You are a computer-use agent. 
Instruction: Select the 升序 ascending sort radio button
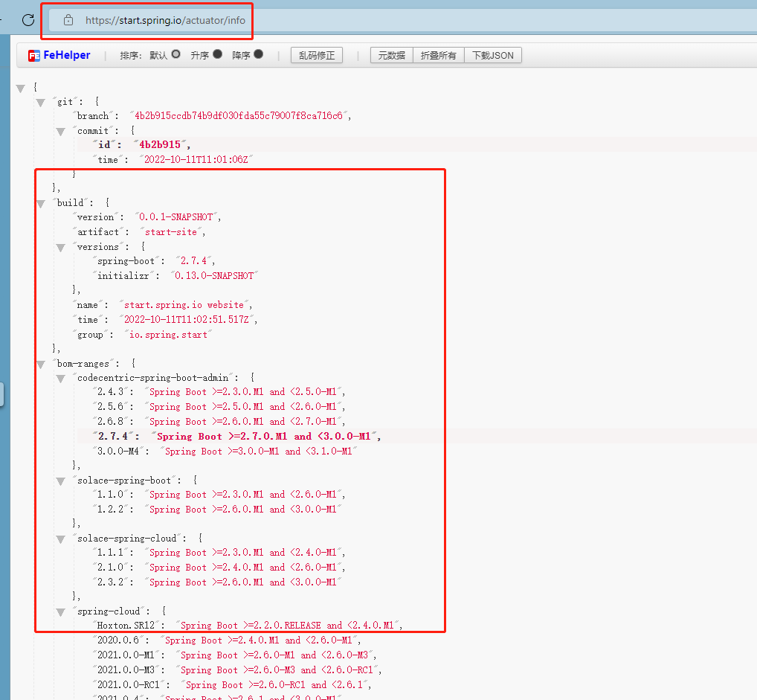(x=217, y=54)
